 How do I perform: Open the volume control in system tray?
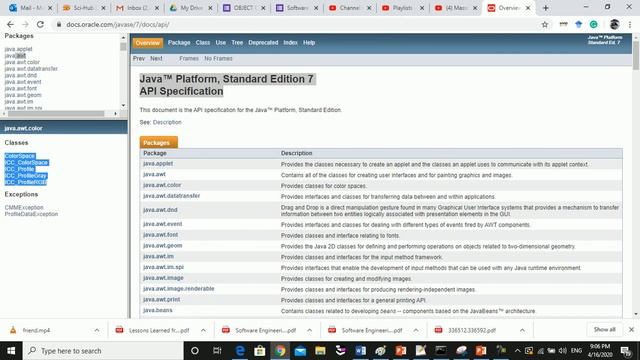[562, 351]
